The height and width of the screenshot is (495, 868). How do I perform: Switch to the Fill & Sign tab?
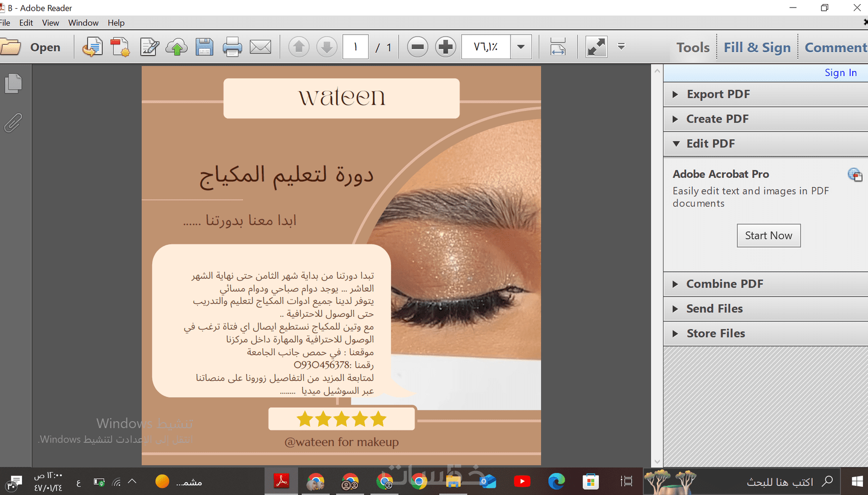(x=757, y=47)
